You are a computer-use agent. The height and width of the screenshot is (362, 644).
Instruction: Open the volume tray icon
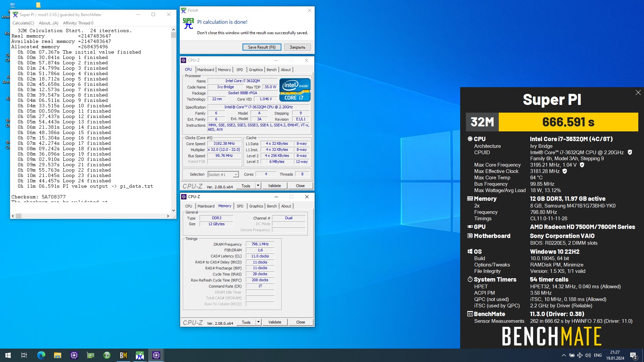click(588, 355)
